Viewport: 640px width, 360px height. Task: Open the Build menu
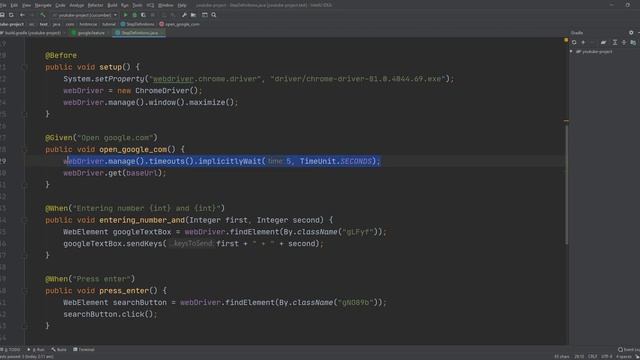[112, 5]
